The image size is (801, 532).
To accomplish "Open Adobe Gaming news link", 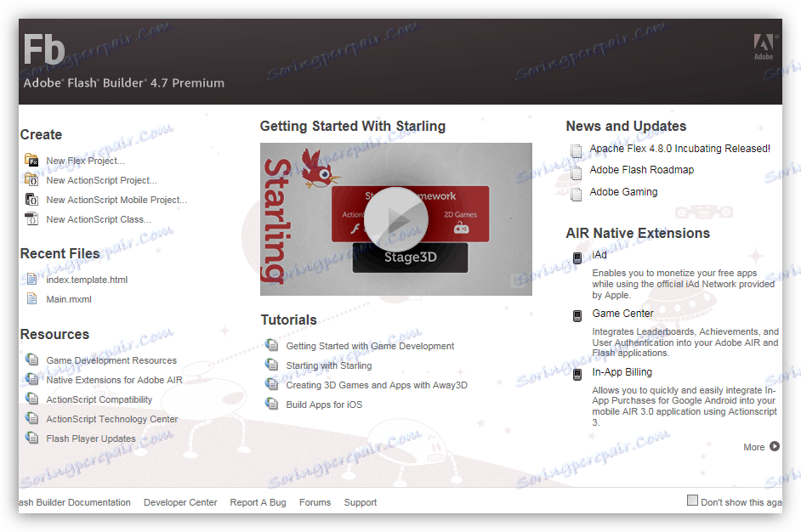I will (623, 192).
